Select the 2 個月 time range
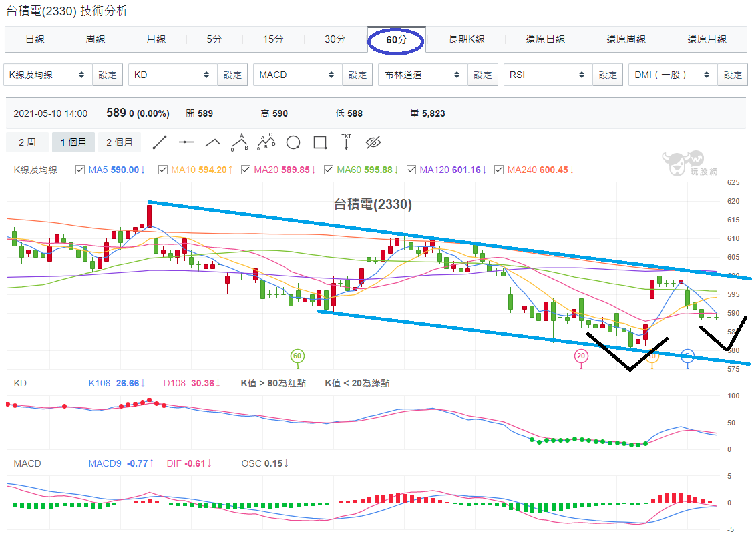Viewport: 756px width, 538px height. [x=119, y=142]
